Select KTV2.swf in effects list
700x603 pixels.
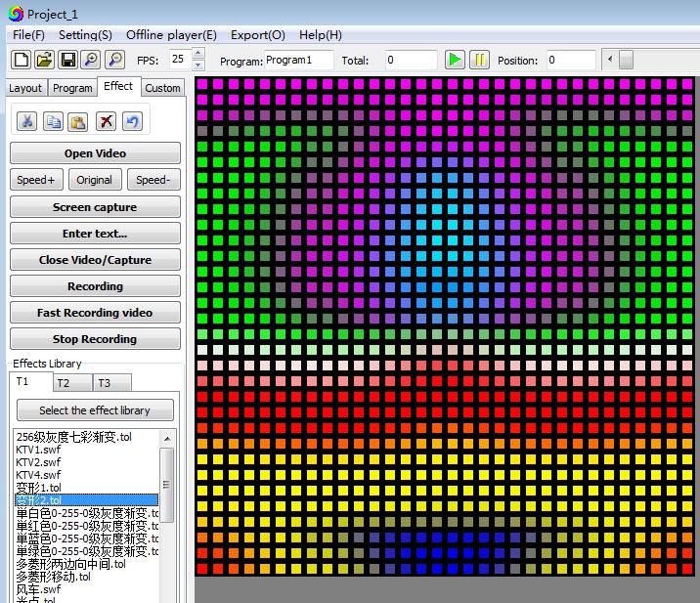pyautogui.click(x=87, y=462)
